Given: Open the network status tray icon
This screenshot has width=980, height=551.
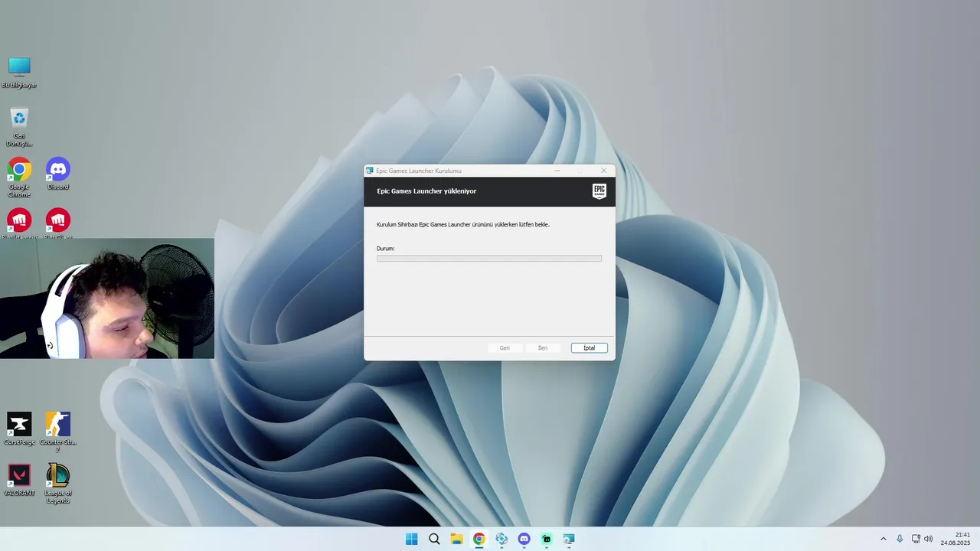Looking at the screenshot, I should pyautogui.click(x=916, y=539).
